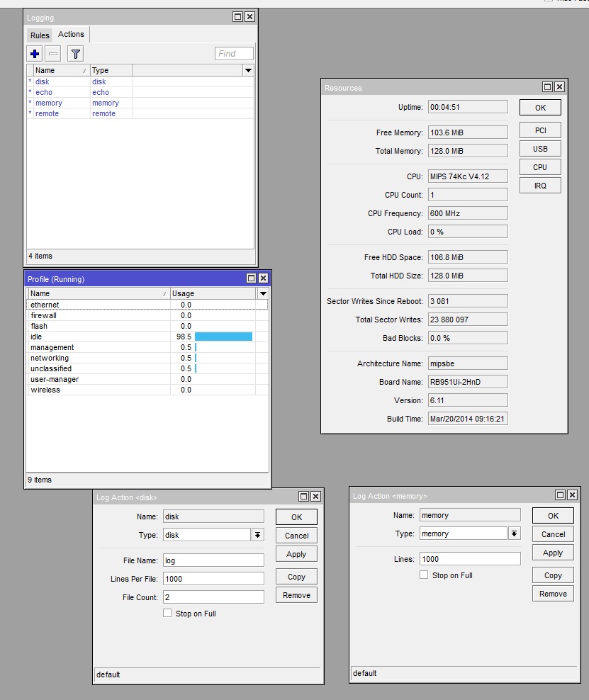Click the File Name input field
Screen dimensions: 589x700
[x=213, y=560]
